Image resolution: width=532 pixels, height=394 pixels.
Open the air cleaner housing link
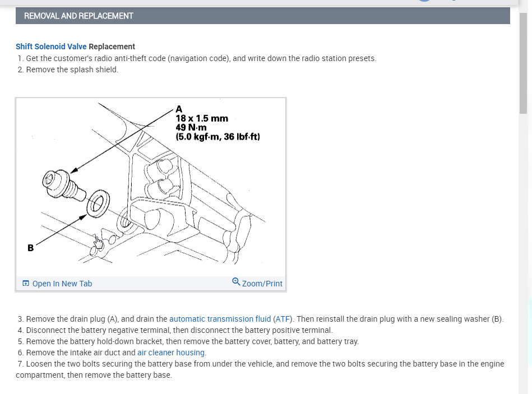(171, 353)
